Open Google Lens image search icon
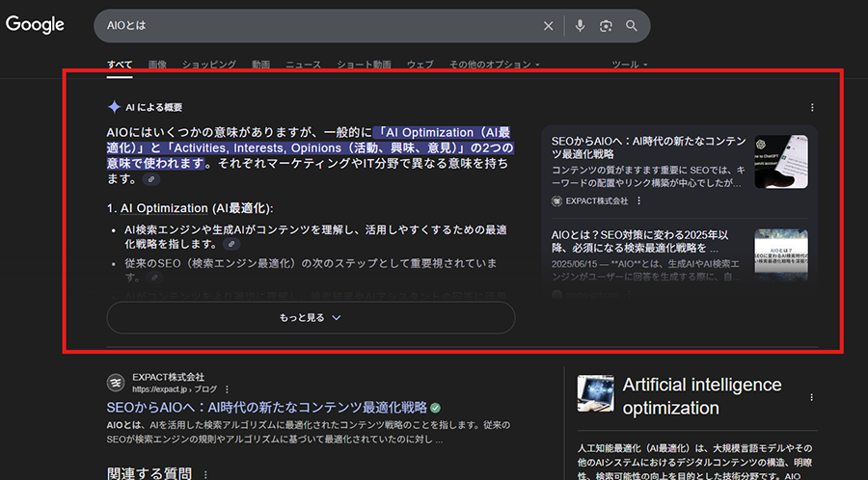Screen dimensions: 868x480 [x=606, y=26]
